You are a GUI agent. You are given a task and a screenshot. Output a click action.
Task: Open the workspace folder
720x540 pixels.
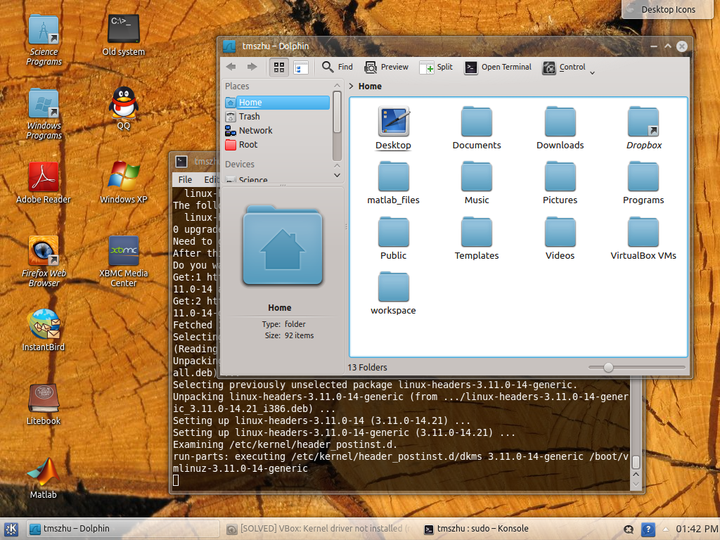tap(394, 293)
